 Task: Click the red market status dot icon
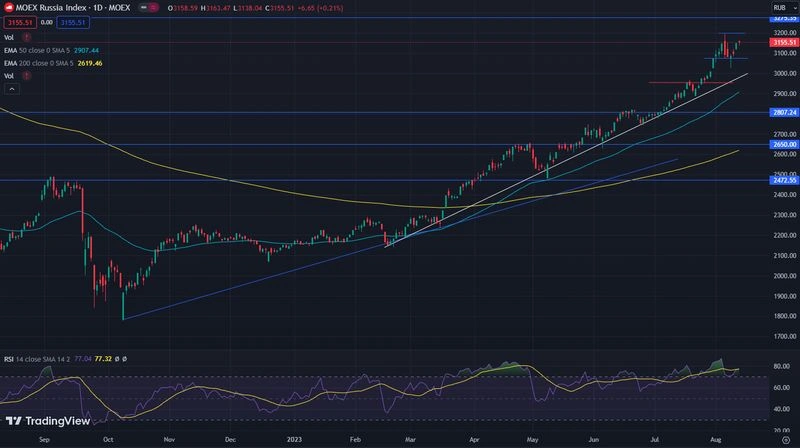153,8
